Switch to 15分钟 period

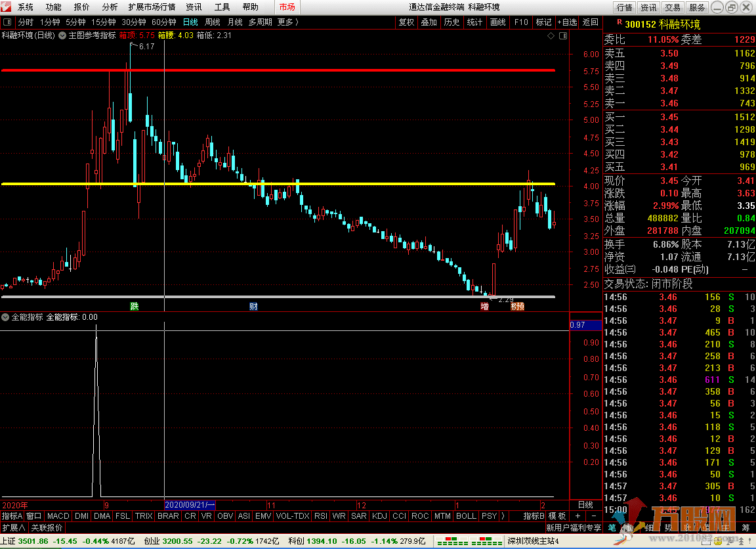pyautogui.click(x=104, y=22)
